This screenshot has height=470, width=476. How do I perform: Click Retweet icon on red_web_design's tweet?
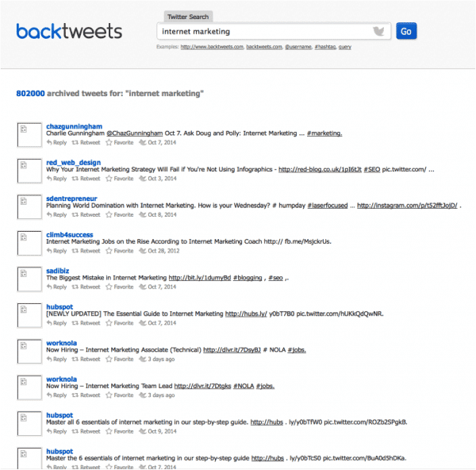point(75,179)
